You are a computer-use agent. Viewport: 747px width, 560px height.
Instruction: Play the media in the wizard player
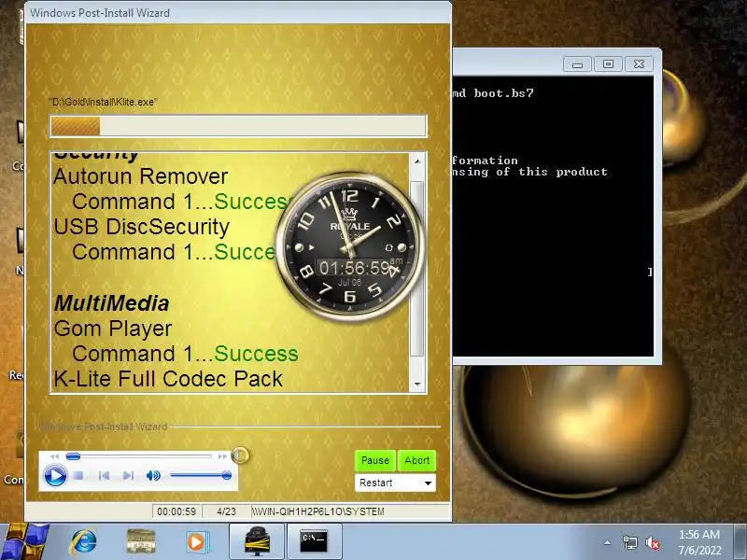click(55, 475)
